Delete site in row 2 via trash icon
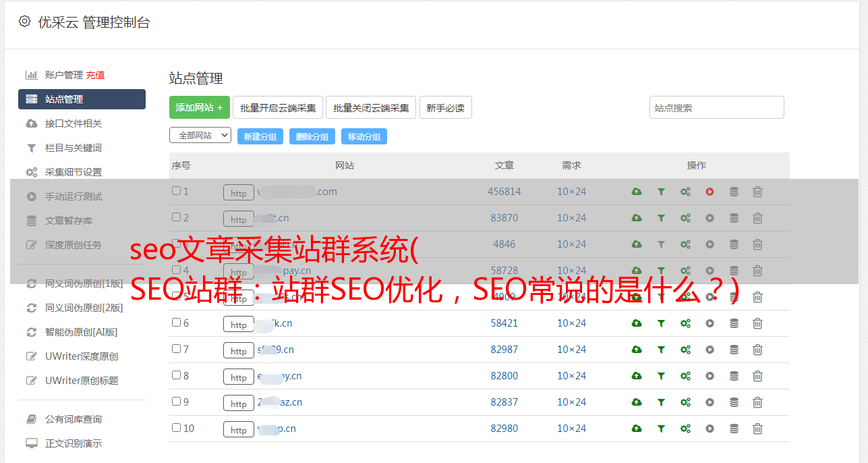This screenshot has width=868, height=463. [x=757, y=218]
